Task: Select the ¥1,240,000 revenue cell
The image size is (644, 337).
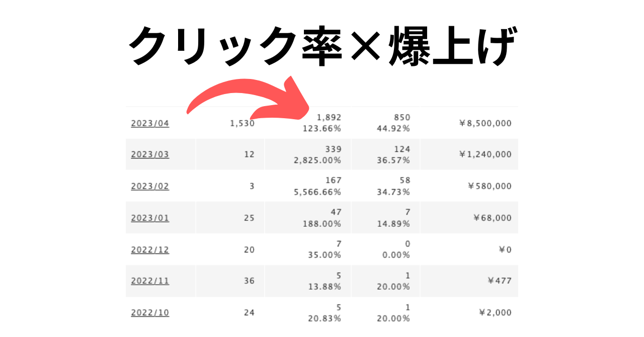Action: coord(469,154)
